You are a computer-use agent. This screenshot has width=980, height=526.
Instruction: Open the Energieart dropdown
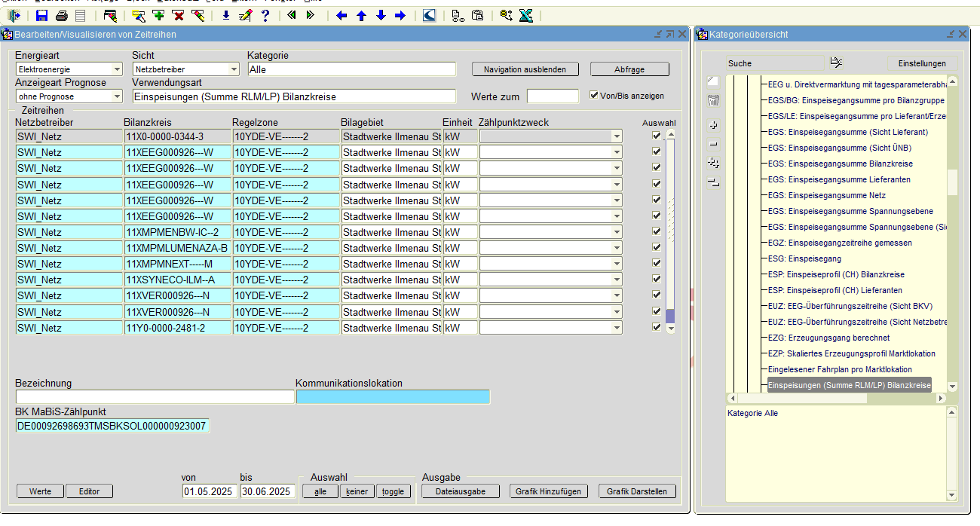pyautogui.click(x=116, y=69)
